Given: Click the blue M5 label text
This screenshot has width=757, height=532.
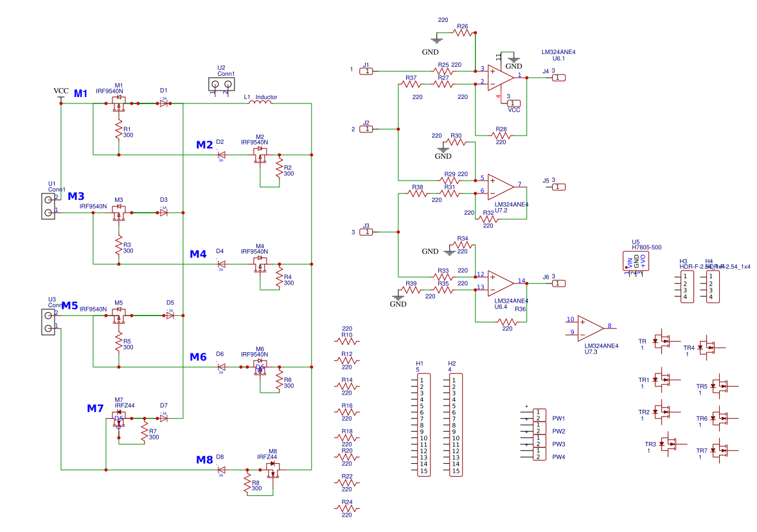Looking at the screenshot, I should pos(69,306).
